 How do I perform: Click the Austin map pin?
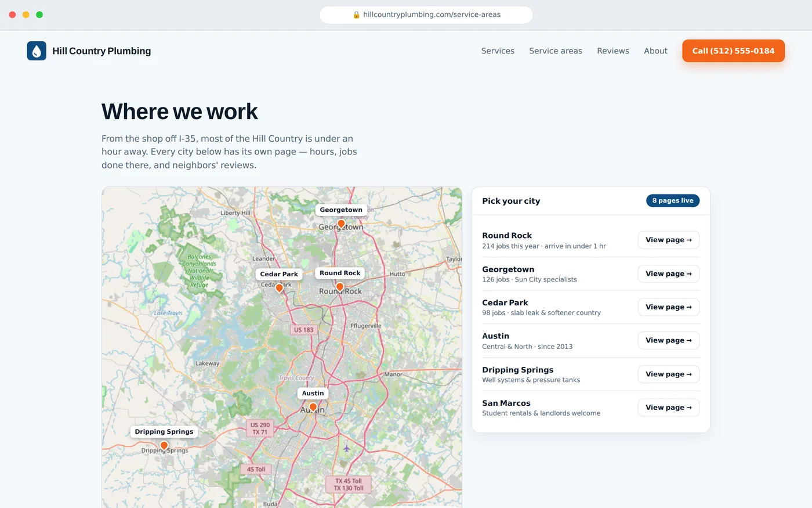point(313,408)
